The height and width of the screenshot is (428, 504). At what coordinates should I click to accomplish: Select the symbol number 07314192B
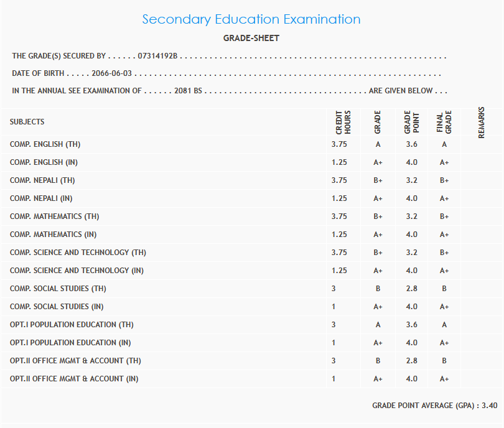(x=158, y=57)
